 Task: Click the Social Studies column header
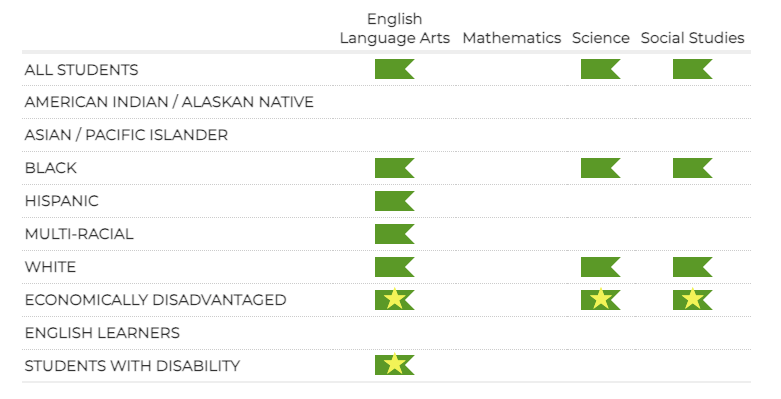coord(692,38)
